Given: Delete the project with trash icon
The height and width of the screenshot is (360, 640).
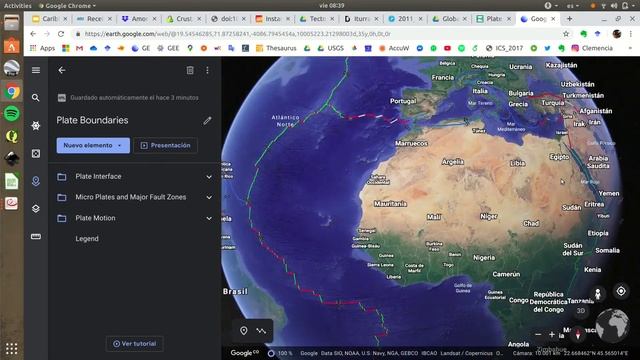Looking at the screenshot, I should (x=190, y=70).
